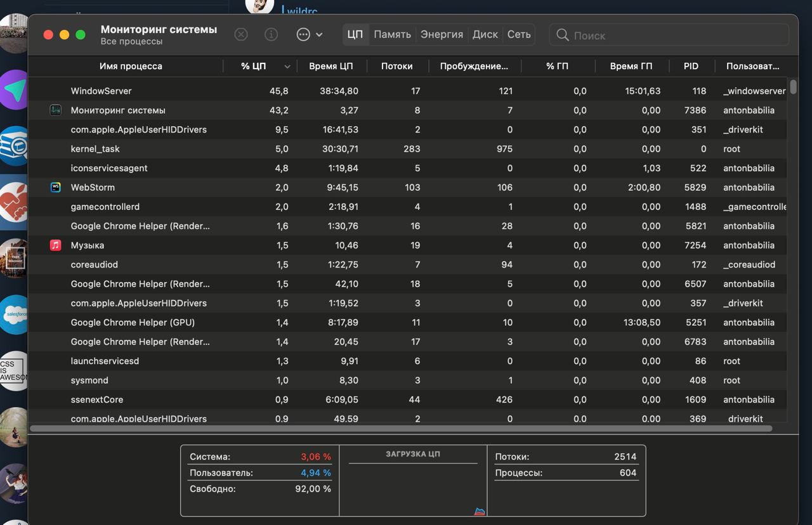The height and width of the screenshot is (525, 812).
Task: Switch to the ЦП tab
Action: pyautogui.click(x=355, y=35)
